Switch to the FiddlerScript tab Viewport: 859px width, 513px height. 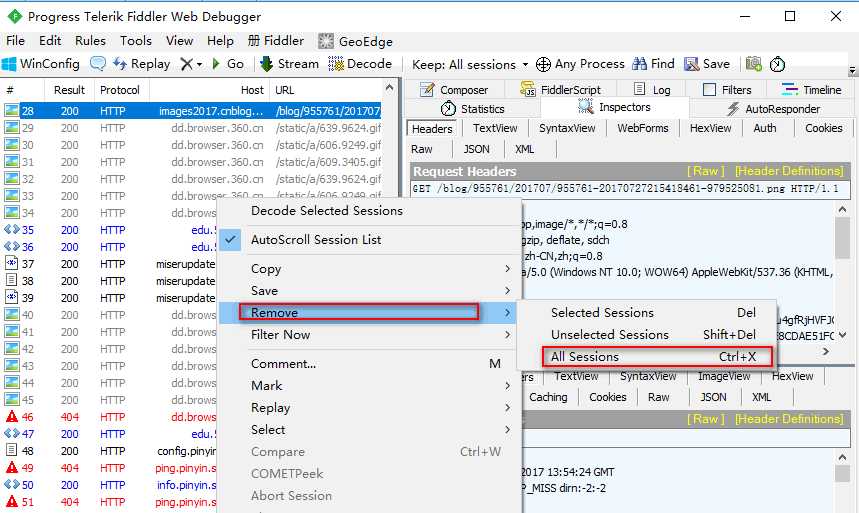pyautogui.click(x=560, y=90)
